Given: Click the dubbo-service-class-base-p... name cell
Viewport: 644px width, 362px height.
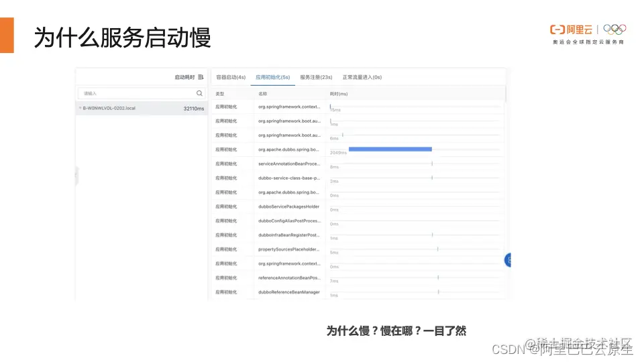Looking at the screenshot, I should click(289, 178).
